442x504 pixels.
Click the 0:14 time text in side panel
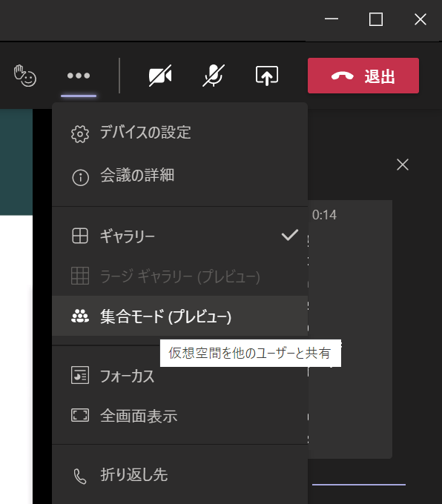[x=324, y=215]
